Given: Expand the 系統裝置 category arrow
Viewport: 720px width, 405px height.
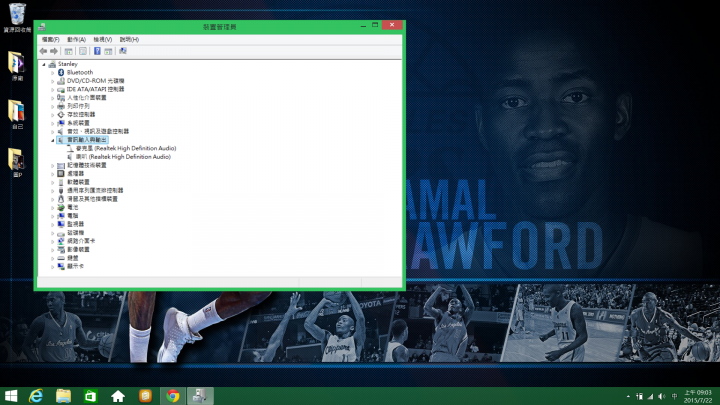Looking at the screenshot, I should click(x=52, y=123).
